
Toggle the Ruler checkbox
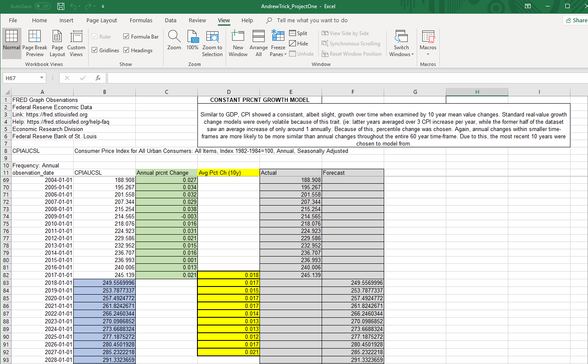[x=95, y=37]
